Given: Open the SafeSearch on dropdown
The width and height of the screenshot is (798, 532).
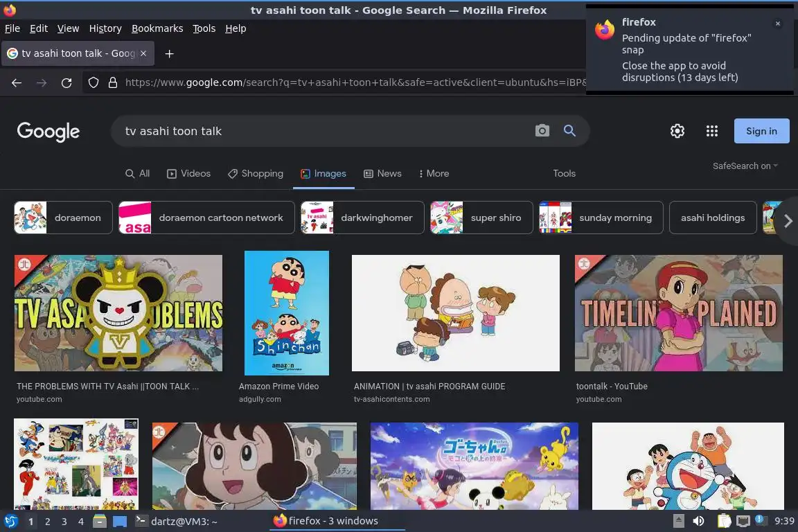Looking at the screenshot, I should click(745, 166).
